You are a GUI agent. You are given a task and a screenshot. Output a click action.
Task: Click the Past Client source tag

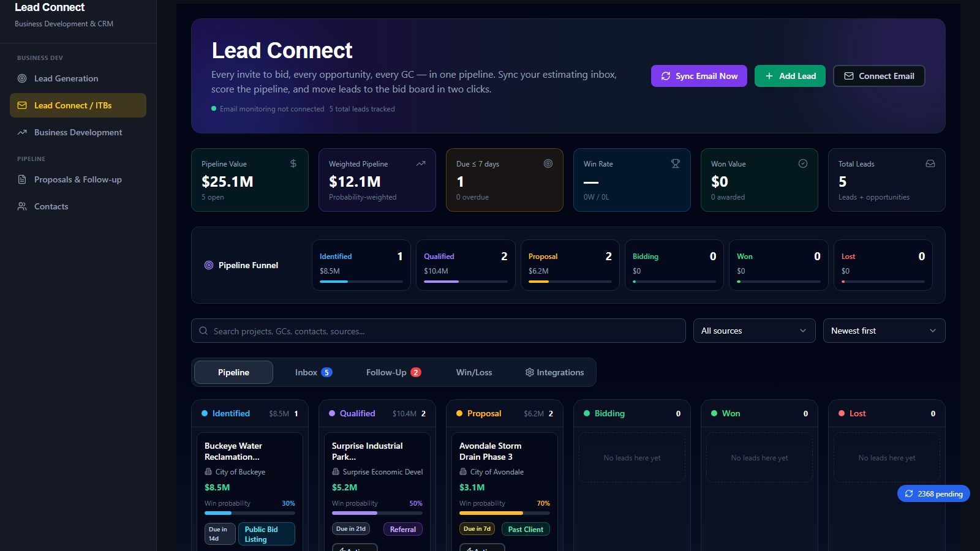[x=526, y=529]
